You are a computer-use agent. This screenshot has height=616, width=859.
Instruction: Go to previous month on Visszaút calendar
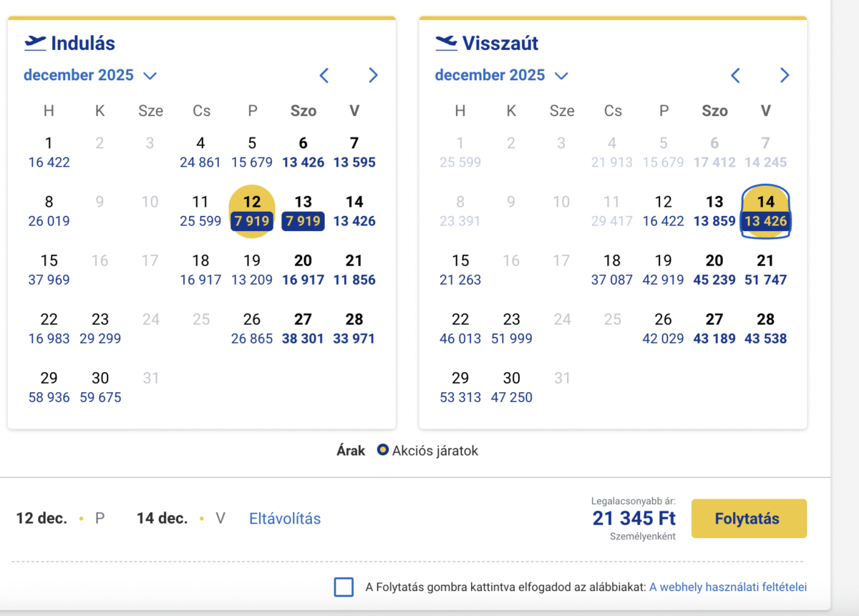point(735,75)
